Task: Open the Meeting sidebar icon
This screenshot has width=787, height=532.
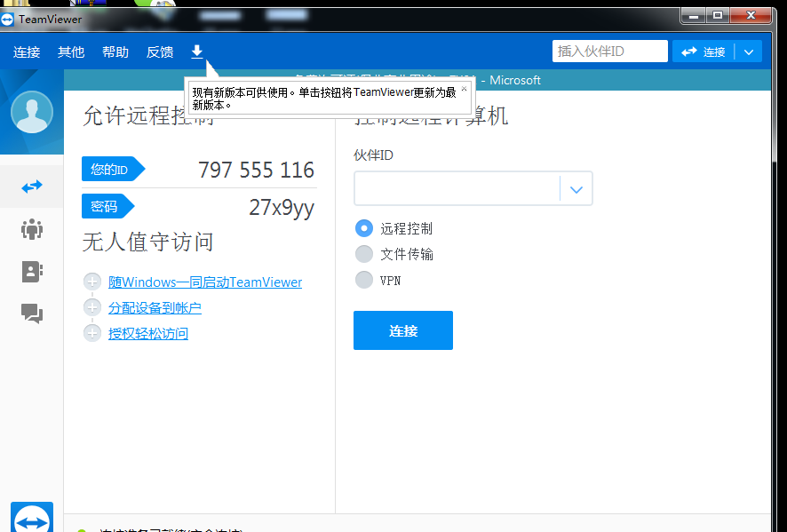Action: 32,229
